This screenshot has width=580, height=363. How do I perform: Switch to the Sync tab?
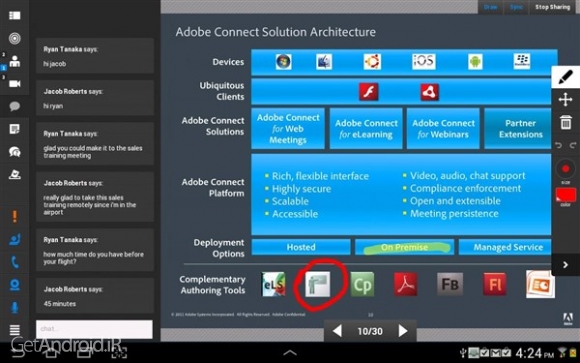[x=516, y=7]
